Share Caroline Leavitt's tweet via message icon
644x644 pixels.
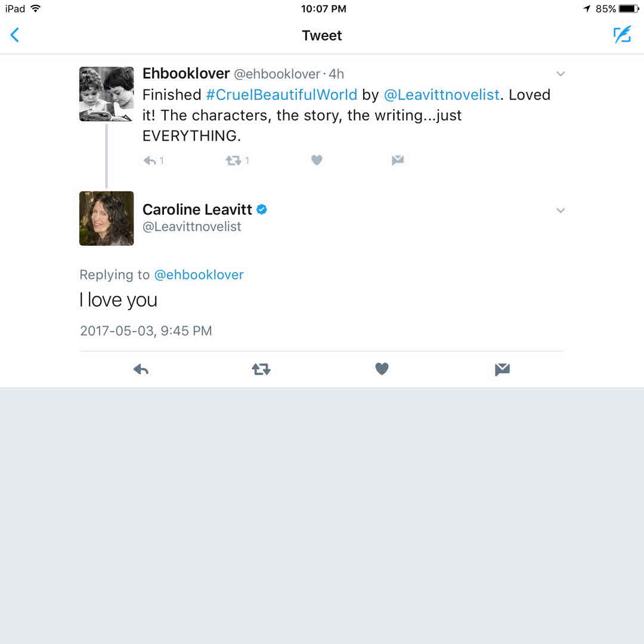(x=502, y=370)
